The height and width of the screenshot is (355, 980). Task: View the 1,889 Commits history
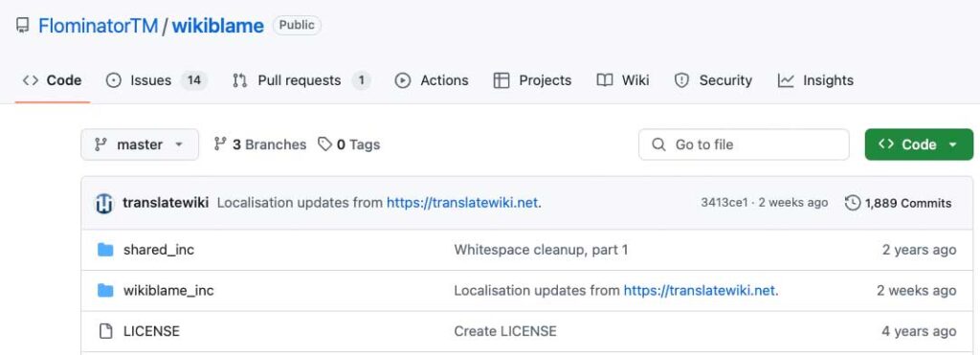point(898,203)
